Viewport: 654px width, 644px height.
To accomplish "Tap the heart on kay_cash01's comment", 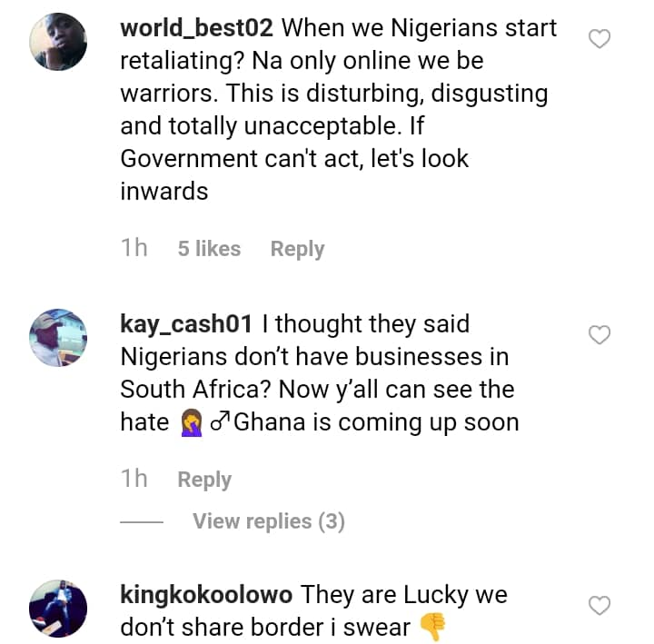I will [x=599, y=335].
